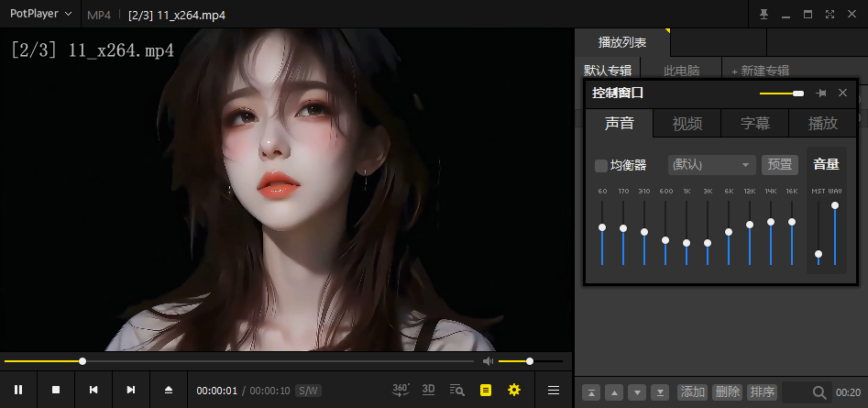The image size is (868, 408).
Task: Click the 16K equalizer slider
Action: pyautogui.click(x=792, y=233)
